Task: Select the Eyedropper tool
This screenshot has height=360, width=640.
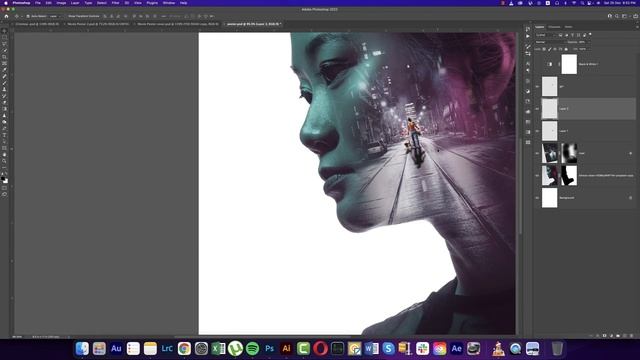Action: [4, 70]
